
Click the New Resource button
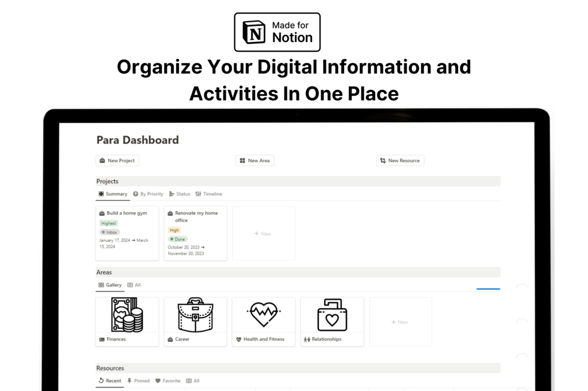(400, 160)
